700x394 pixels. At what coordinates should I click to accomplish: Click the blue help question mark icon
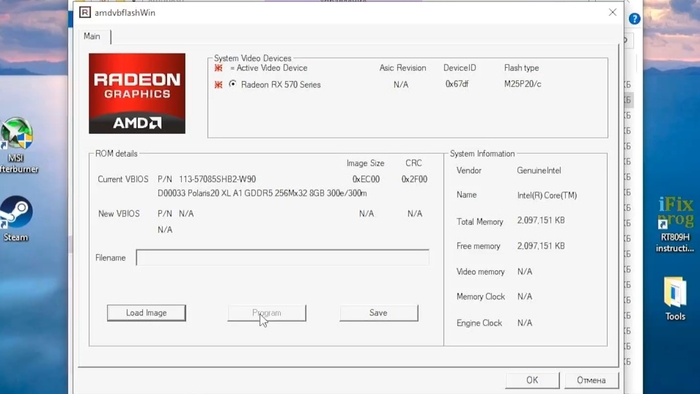[634, 19]
